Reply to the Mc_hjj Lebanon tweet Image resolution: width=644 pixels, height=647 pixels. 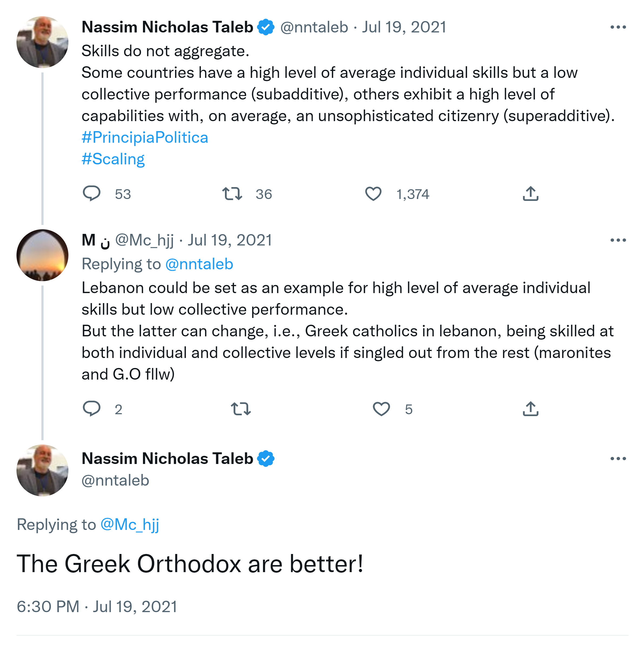click(91, 409)
